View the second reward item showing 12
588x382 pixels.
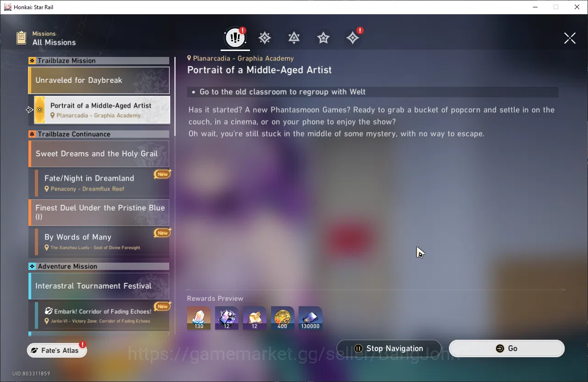tap(227, 318)
